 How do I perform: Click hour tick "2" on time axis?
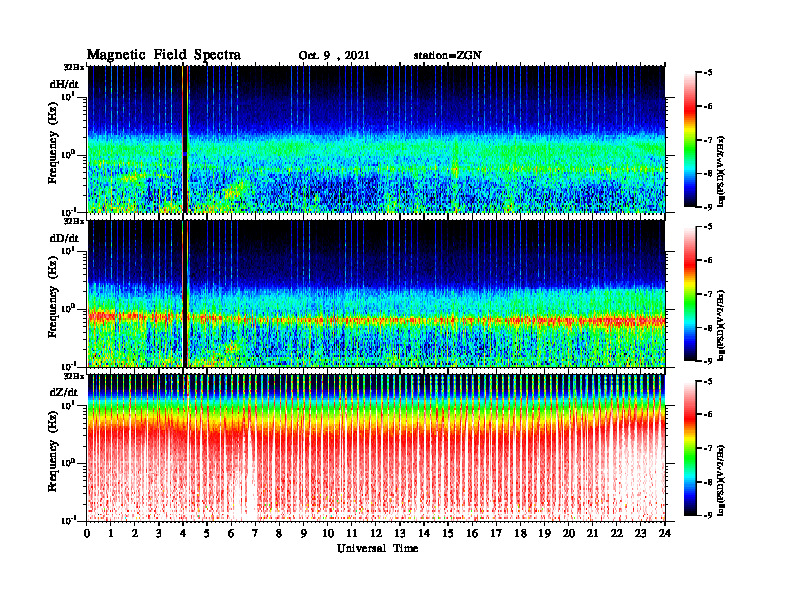(x=134, y=534)
